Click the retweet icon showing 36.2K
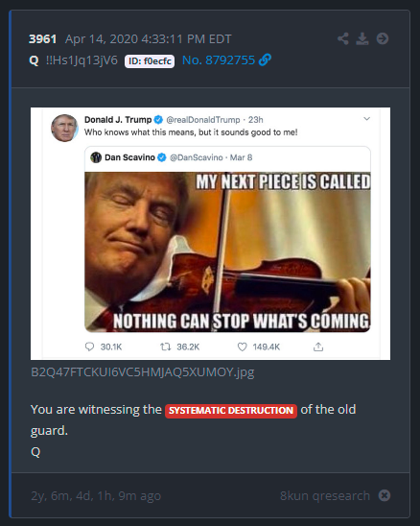 (165, 347)
